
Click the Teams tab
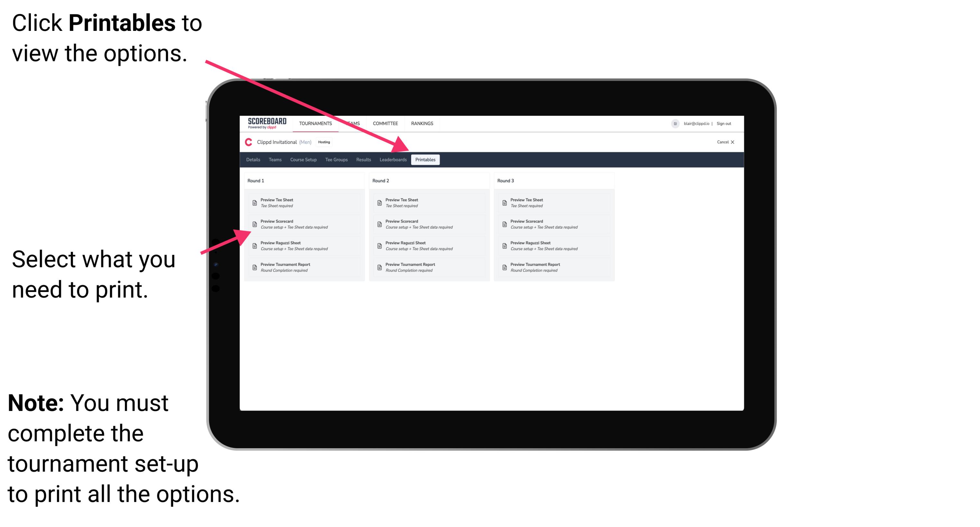[273, 160]
